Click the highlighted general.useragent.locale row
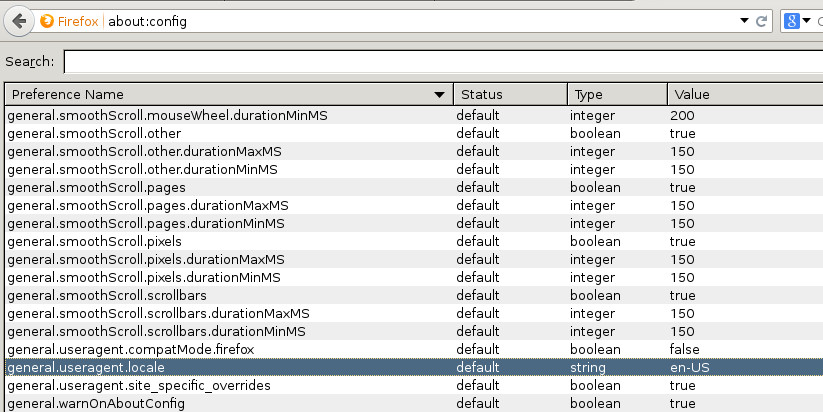 point(414,367)
